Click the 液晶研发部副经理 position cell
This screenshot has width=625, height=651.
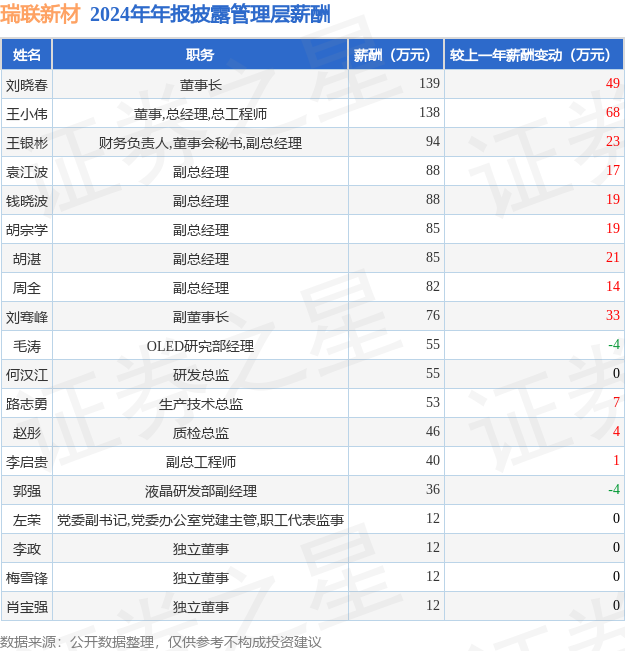pos(201,491)
